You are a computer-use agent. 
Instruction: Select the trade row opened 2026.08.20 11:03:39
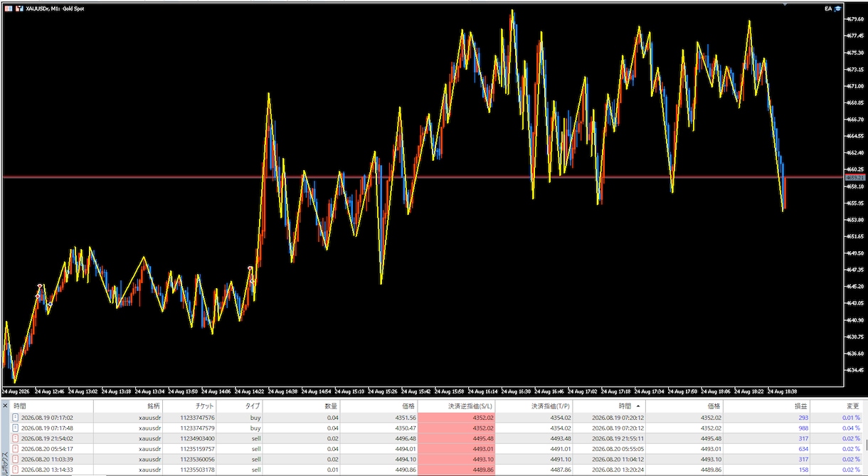435,460
